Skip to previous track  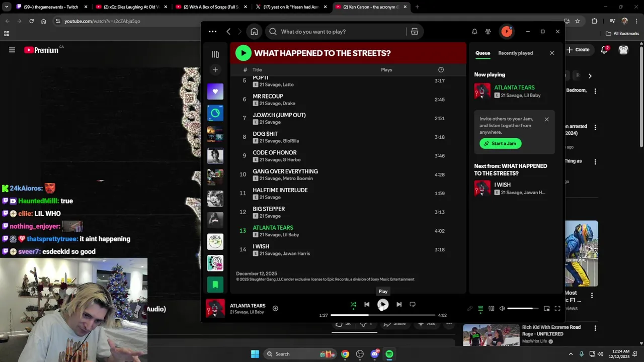(367, 305)
